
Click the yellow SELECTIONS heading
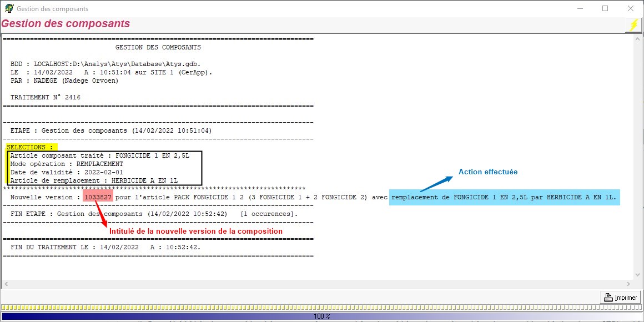pos(30,147)
